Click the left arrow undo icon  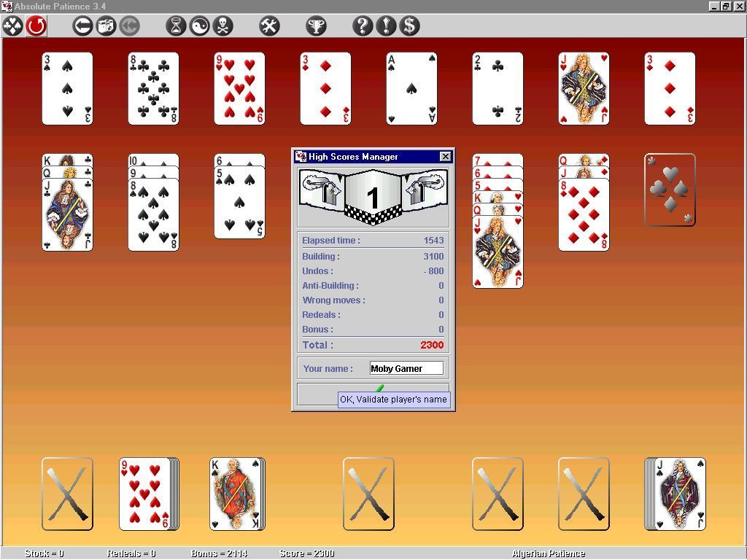(82, 26)
